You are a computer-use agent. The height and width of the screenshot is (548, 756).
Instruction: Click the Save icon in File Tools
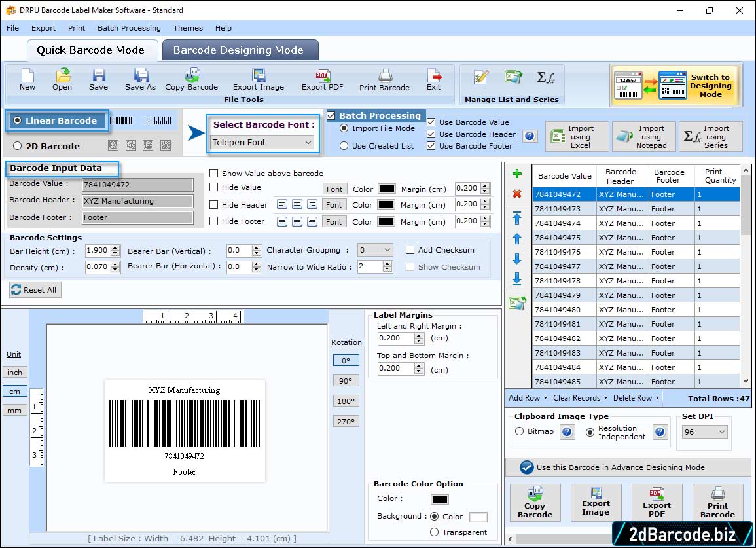coord(98,80)
